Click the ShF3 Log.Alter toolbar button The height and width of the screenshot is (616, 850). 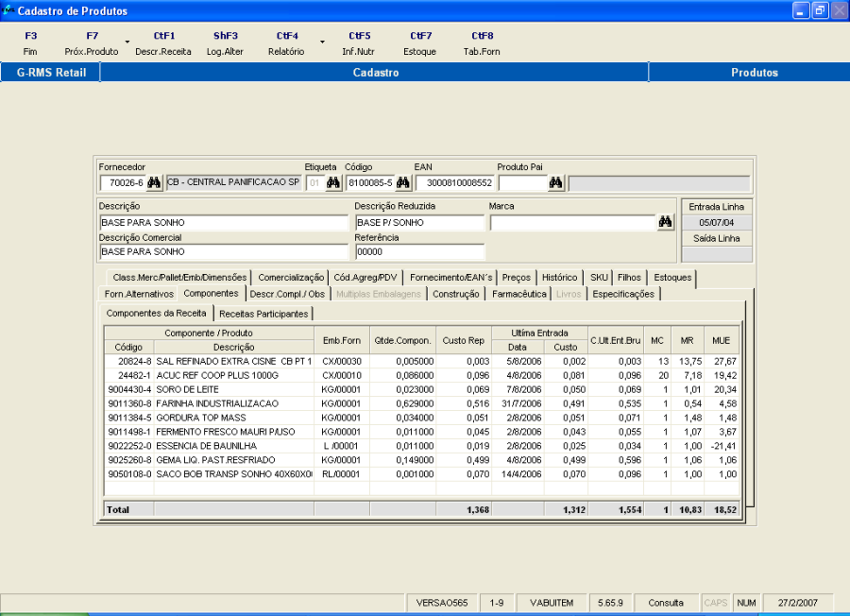tap(226, 43)
